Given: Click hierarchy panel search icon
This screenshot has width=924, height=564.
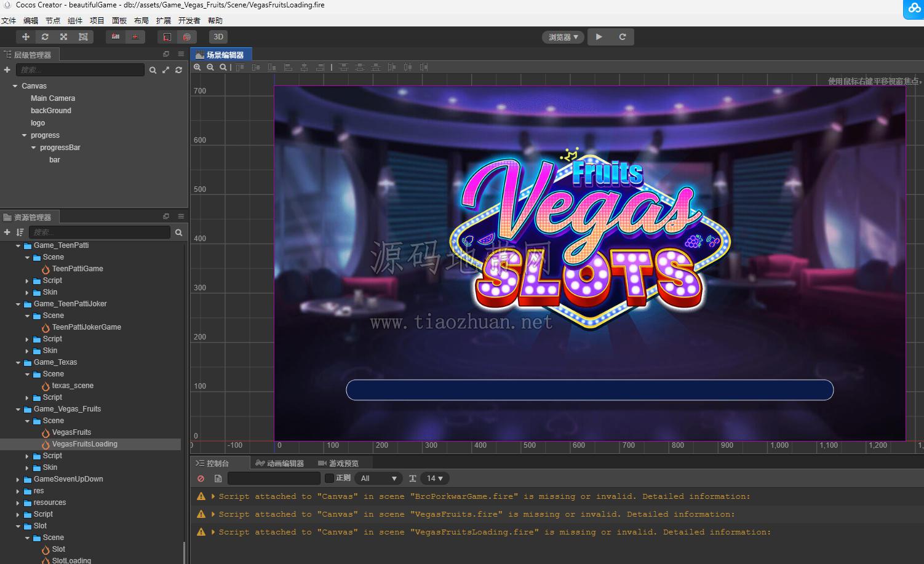Looking at the screenshot, I should pos(153,70).
